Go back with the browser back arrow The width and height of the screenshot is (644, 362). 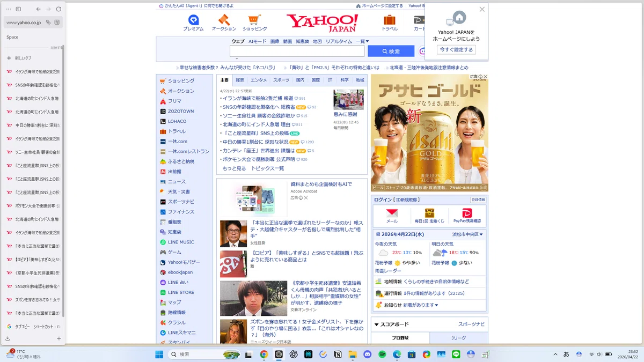[38, 9]
